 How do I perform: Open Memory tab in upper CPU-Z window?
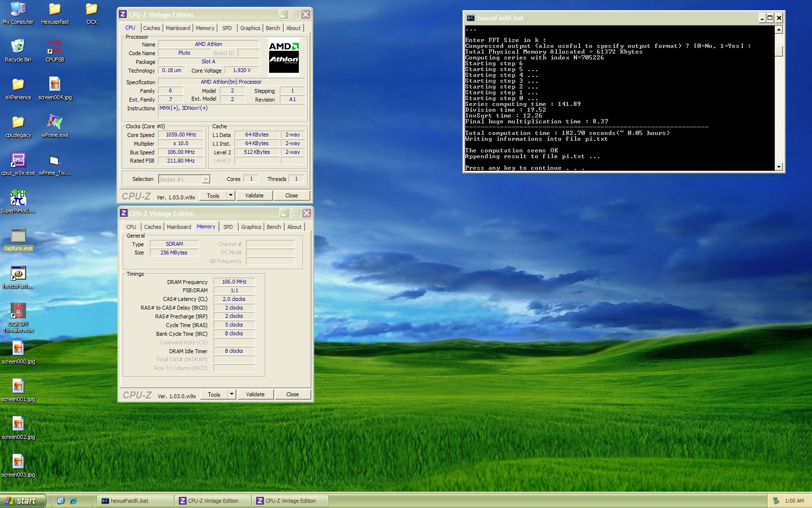(x=205, y=28)
